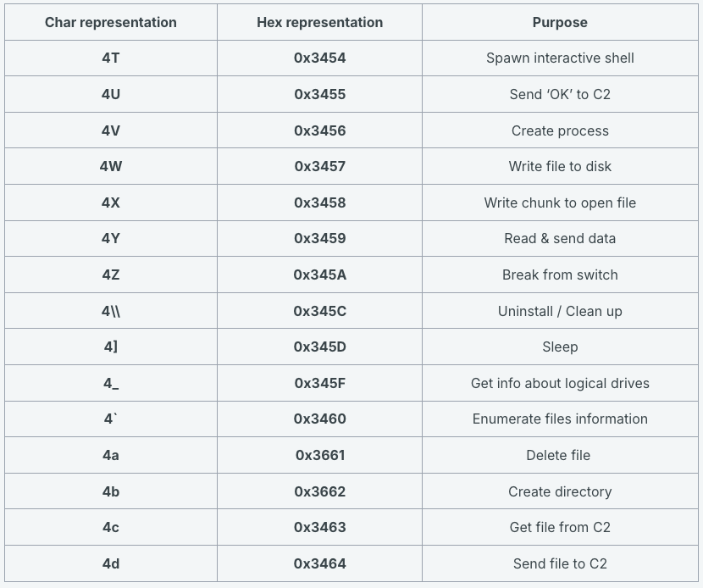
Task: Select the '4W' char cell
Action: (111, 167)
